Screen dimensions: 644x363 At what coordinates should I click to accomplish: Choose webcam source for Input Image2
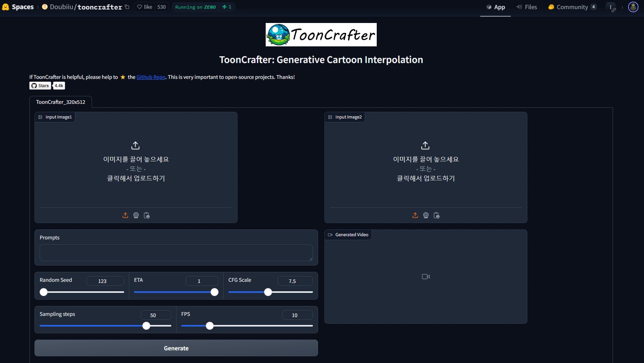426,215
